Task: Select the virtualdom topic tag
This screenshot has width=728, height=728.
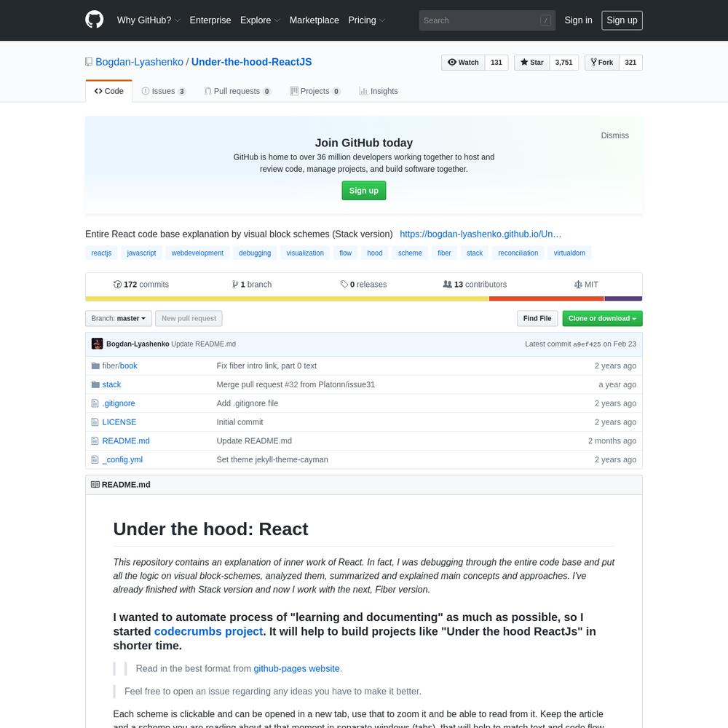Action: coord(569,253)
